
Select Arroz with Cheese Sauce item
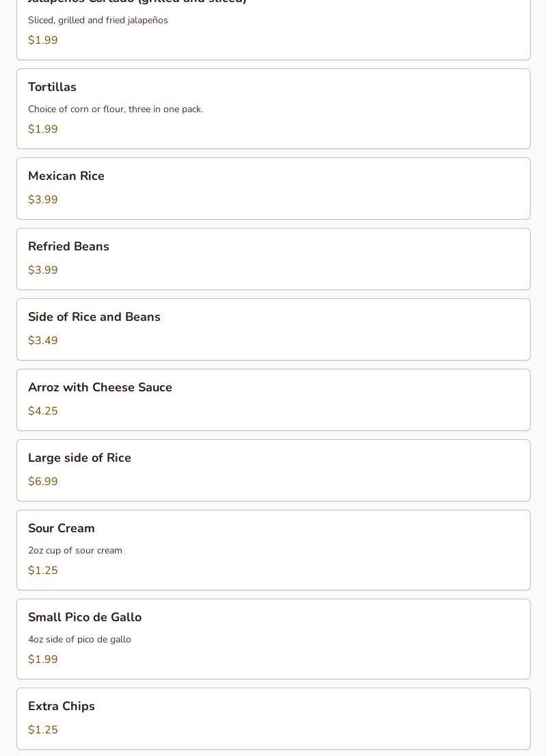click(273, 400)
